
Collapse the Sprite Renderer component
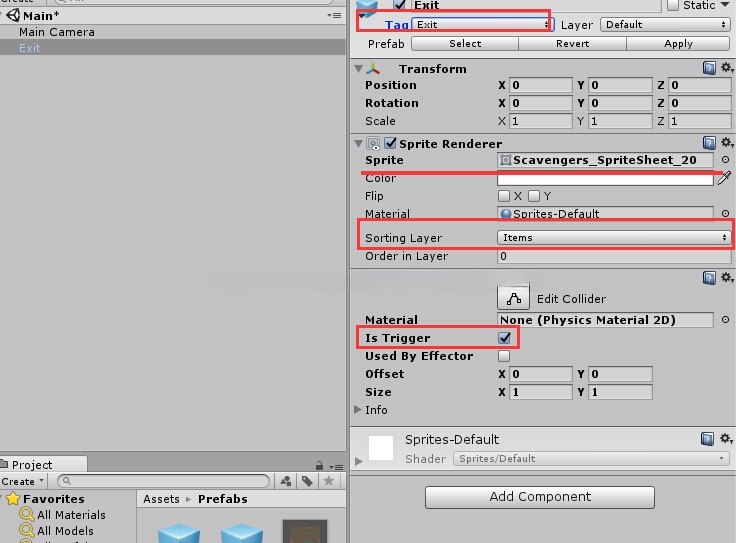click(x=359, y=143)
